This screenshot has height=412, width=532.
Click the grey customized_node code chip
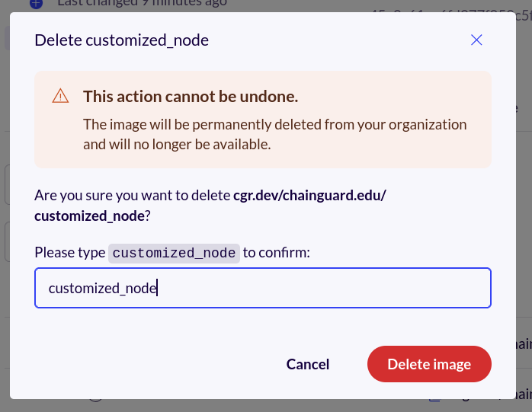pyautogui.click(x=174, y=253)
